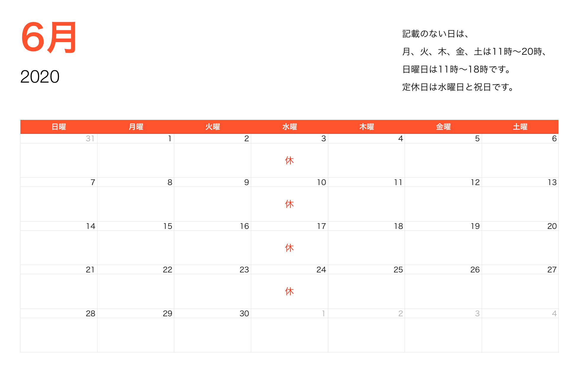Select date 27
588x374 pixels.
(552, 270)
